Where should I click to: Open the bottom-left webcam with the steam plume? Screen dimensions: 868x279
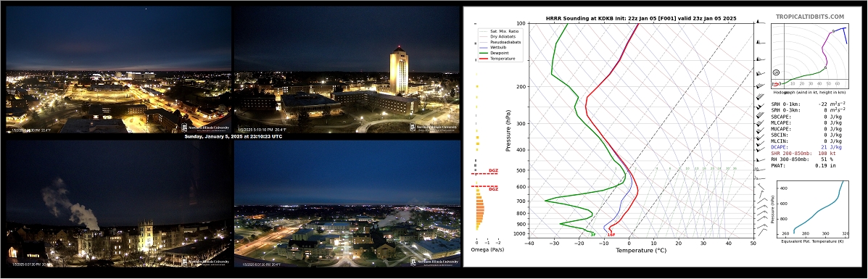118,204
